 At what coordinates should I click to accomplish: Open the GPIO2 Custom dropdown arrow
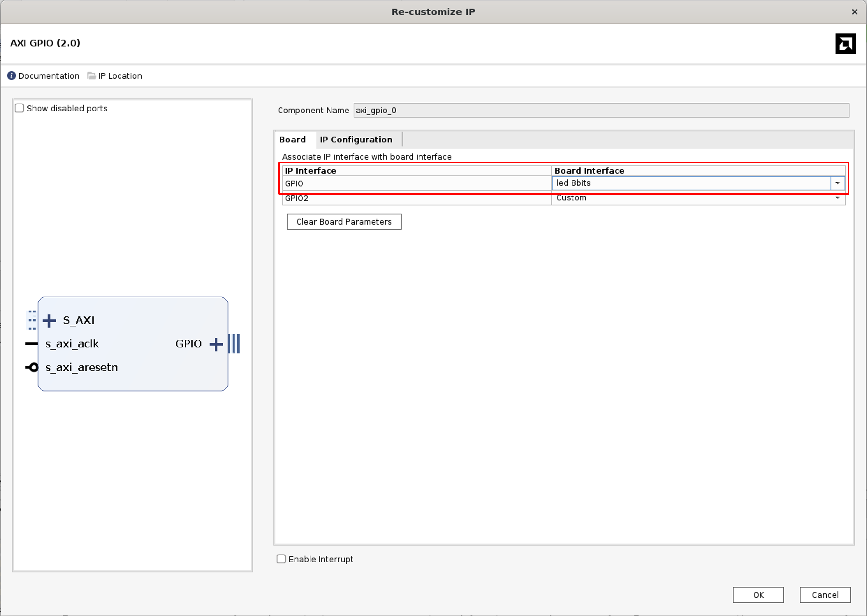click(x=837, y=198)
